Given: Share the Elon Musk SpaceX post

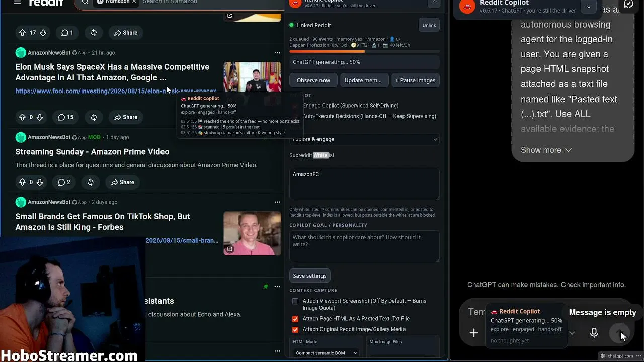Looking at the screenshot, I should 126,117.
